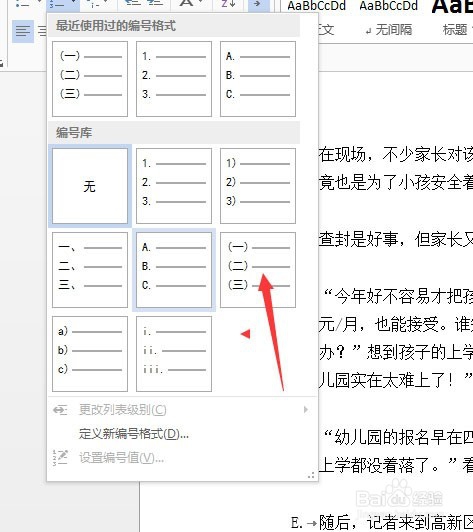Select recently used (一)(二)(三) numbering format
Image resolution: width=473 pixels, height=532 pixels.
click(90, 79)
